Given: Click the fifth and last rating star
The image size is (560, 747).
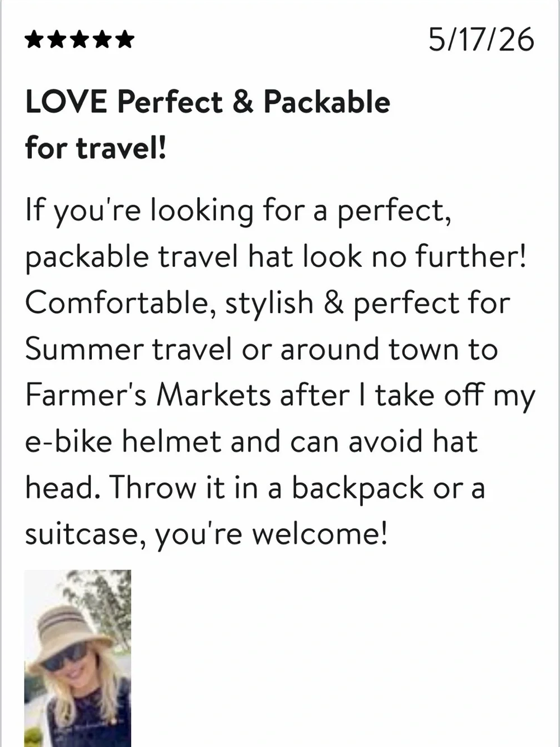Looking at the screenshot, I should (x=124, y=40).
